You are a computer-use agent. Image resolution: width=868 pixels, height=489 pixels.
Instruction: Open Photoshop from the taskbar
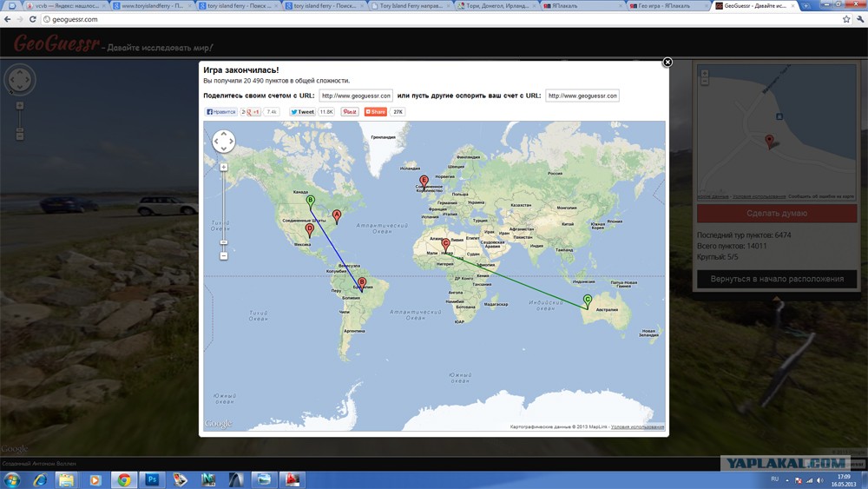click(x=152, y=479)
